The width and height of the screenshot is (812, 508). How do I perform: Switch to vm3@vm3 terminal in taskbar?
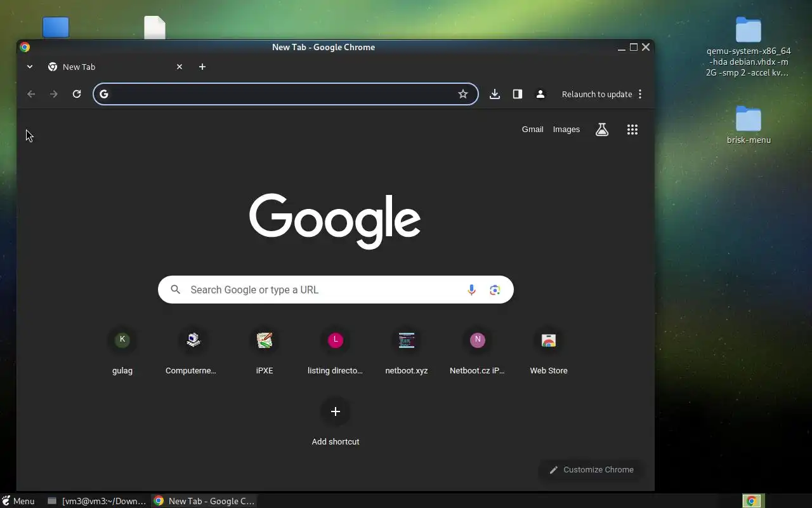pyautogui.click(x=98, y=501)
